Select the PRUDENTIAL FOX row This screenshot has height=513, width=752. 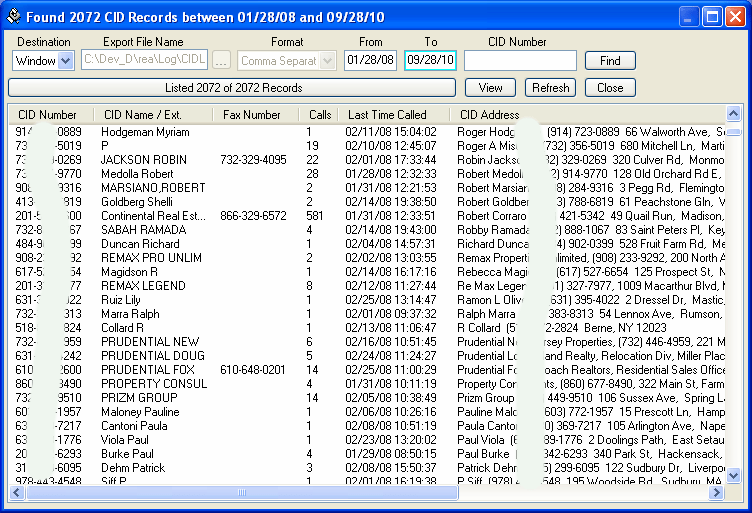(367, 370)
